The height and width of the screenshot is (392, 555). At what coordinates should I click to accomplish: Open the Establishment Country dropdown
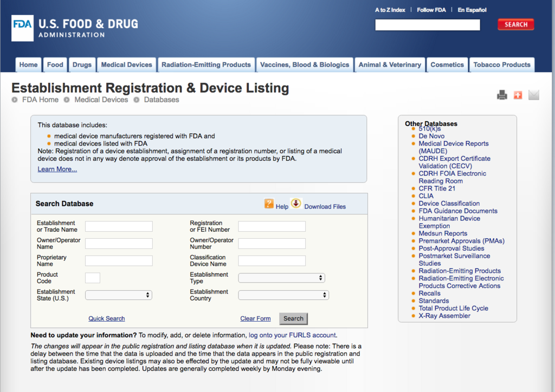pos(283,295)
